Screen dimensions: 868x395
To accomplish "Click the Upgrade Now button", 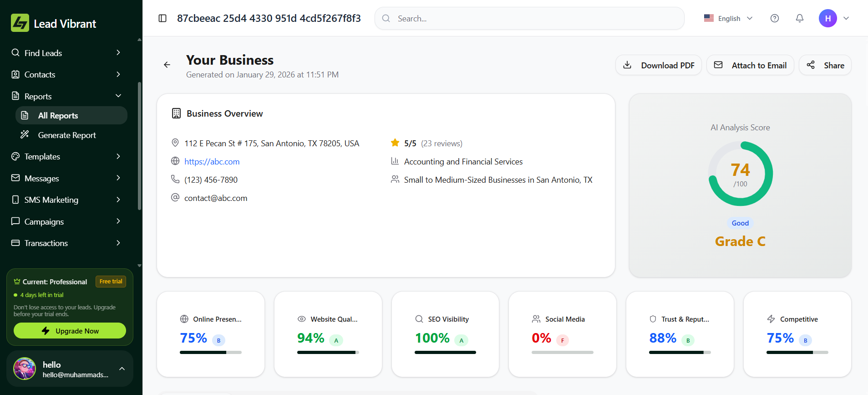I will (x=70, y=331).
